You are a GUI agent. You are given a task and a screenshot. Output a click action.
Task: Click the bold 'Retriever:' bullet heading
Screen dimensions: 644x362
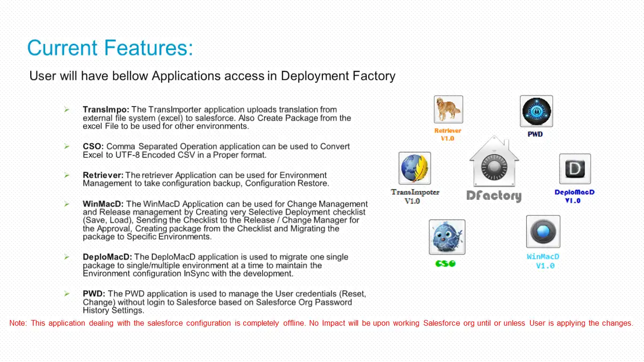coord(103,175)
